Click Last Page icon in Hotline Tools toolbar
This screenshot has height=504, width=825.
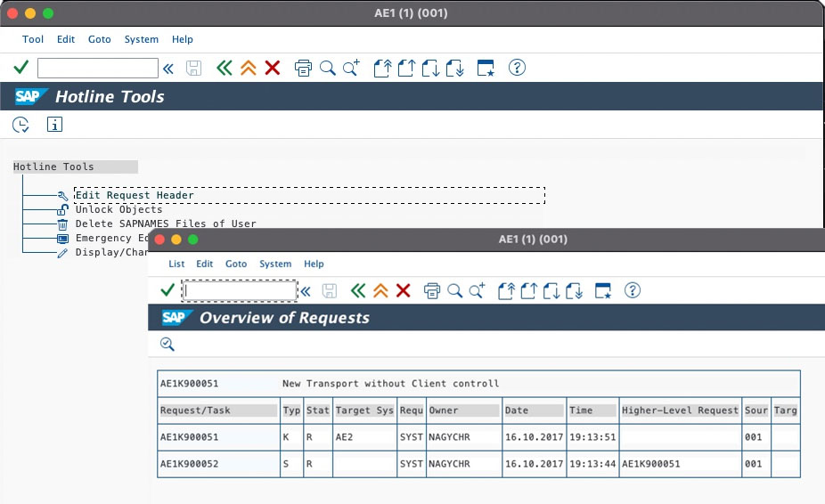[455, 68]
